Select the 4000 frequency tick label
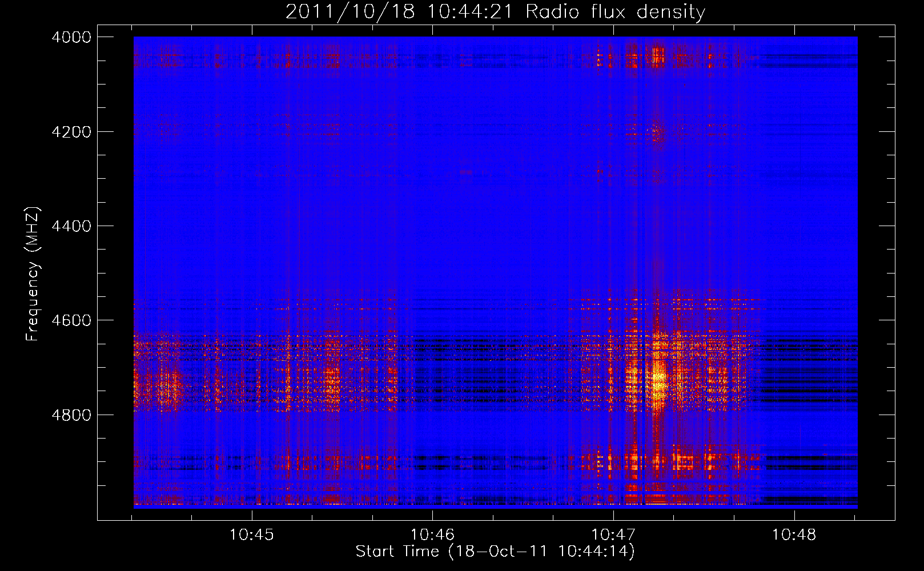 [71, 37]
